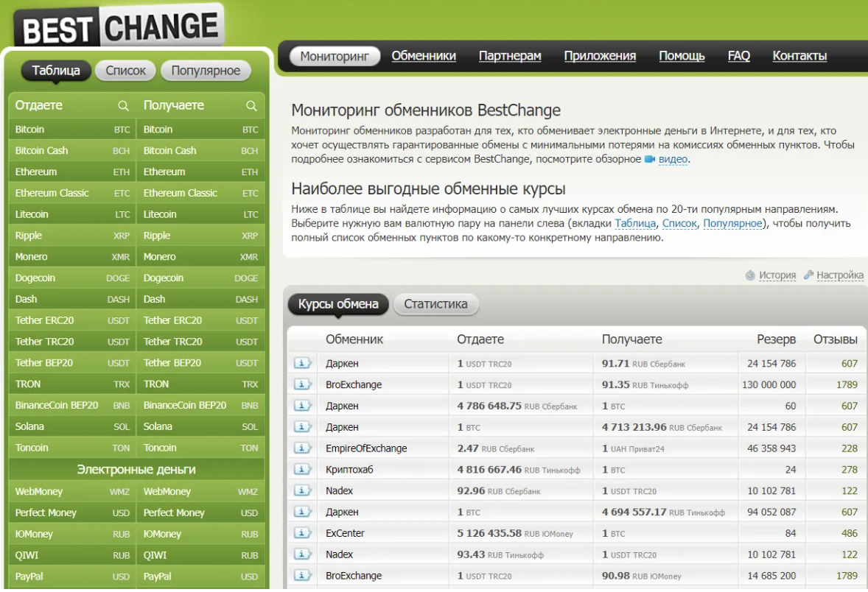Sort the table by Резерв column header
868x592 pixels.
pos(776,339)
